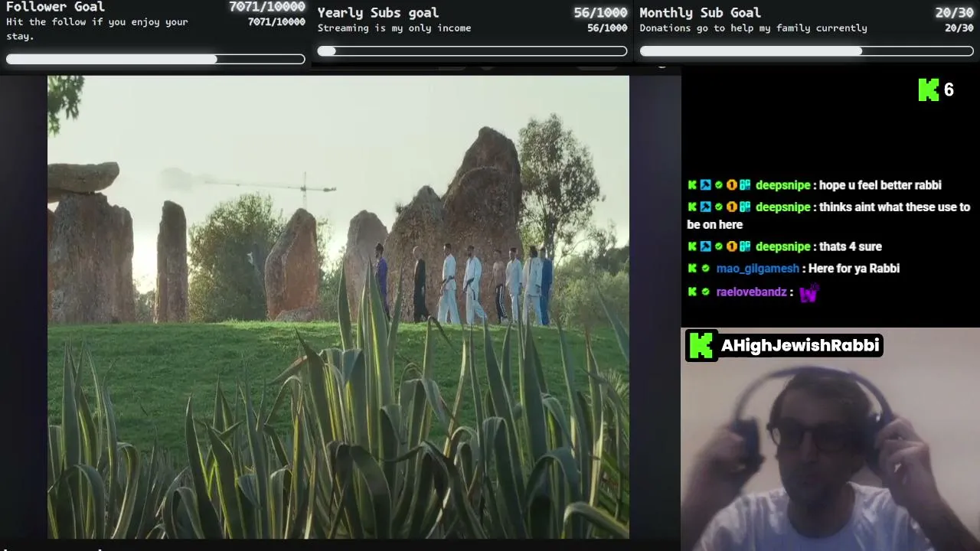Click blue arrow badge on "hope u feel better rabbi" message

705,185
